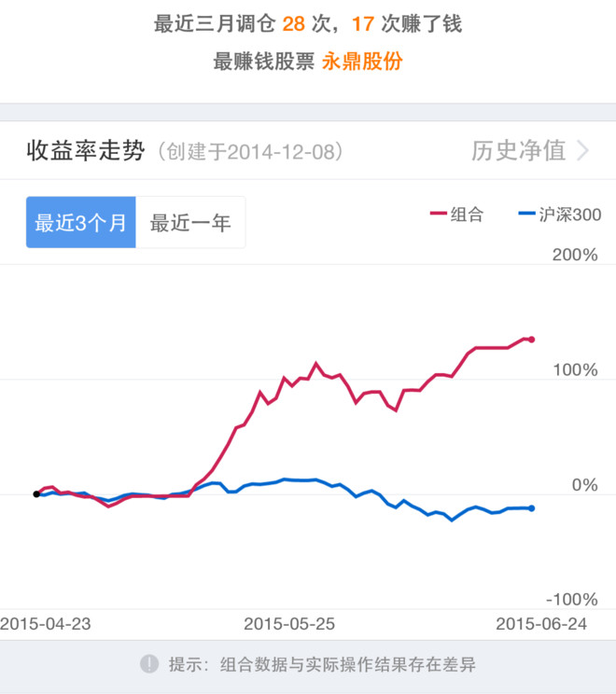Click the 200% axis label
The height and width of the screenshot is (694, 616).
575,256
